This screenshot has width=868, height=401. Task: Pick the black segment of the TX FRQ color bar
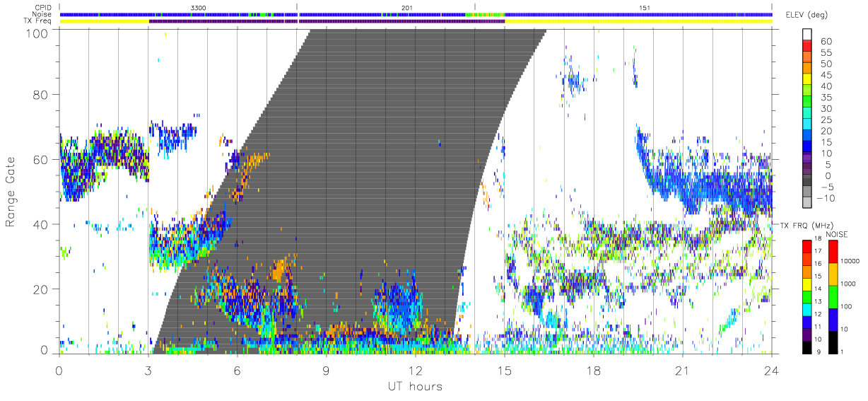[807, 348]
